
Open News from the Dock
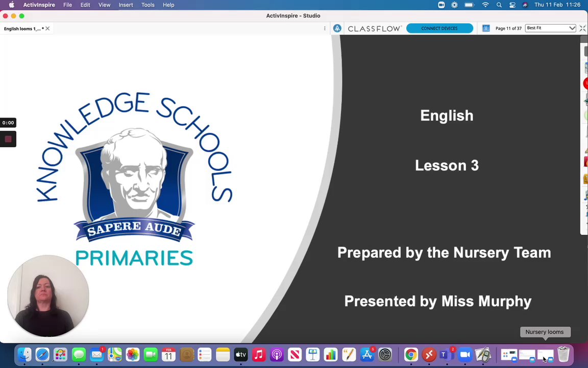coord(295,355)
